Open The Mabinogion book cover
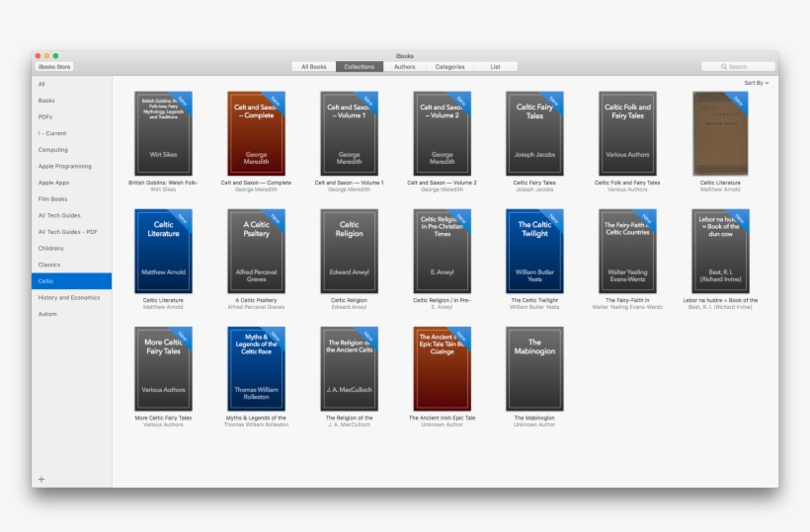 [x=534, y=369]
